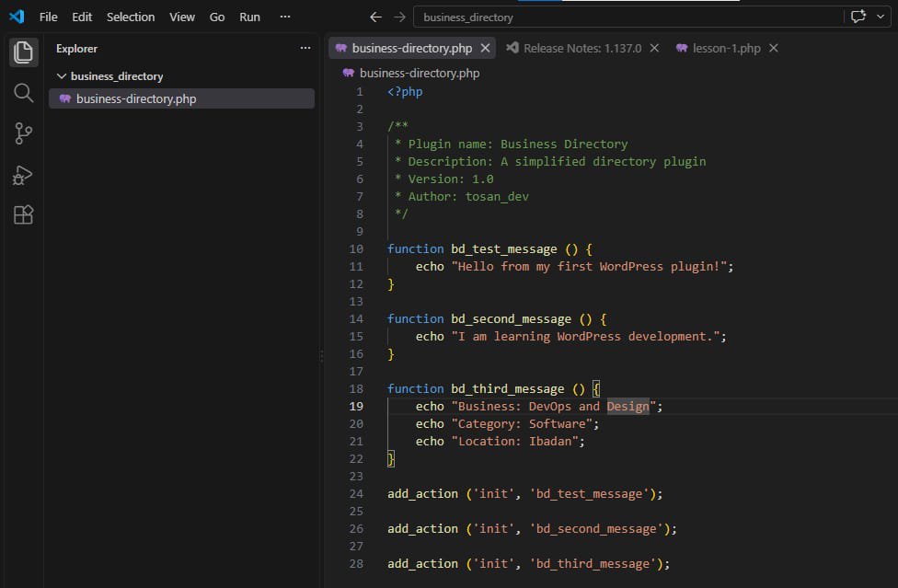Click the business_directory command search box
898x588 pixels.
(628, 17)
